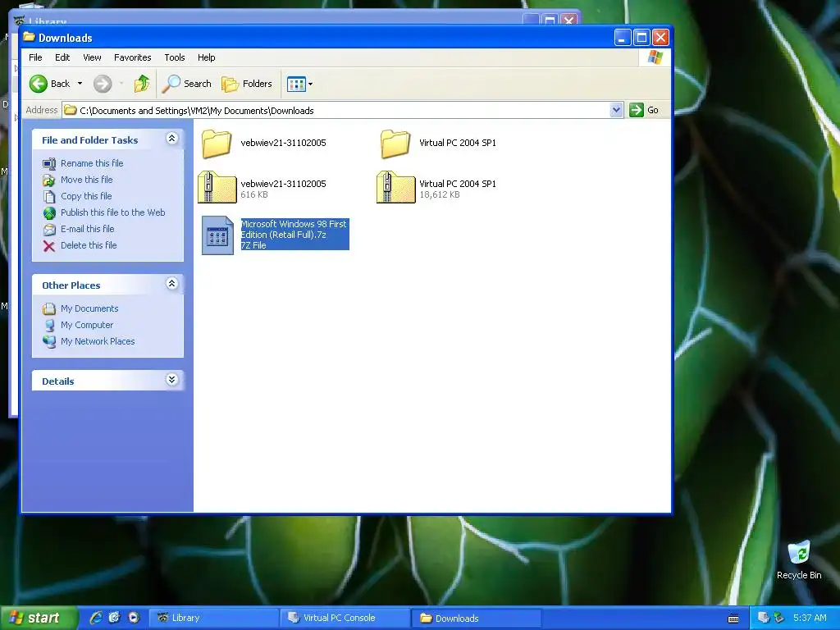This screenshot has width=840, height=630.
Task: Open the File menu
Action: tap(35, 57)
